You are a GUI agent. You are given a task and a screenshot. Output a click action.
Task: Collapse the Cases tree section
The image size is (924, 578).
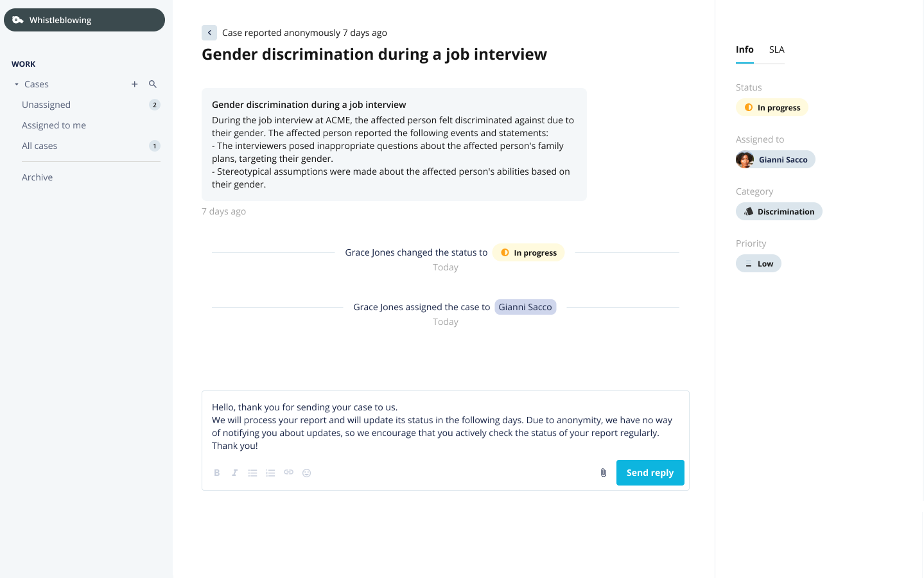pyautogui.click(x=17, y=84)
